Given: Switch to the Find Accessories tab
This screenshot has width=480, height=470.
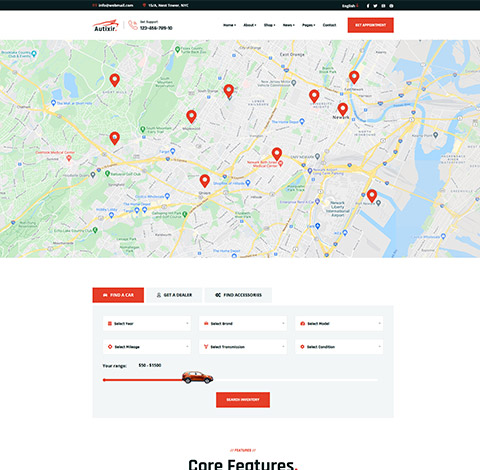Looking at the screenshot, I should point(238,295).
